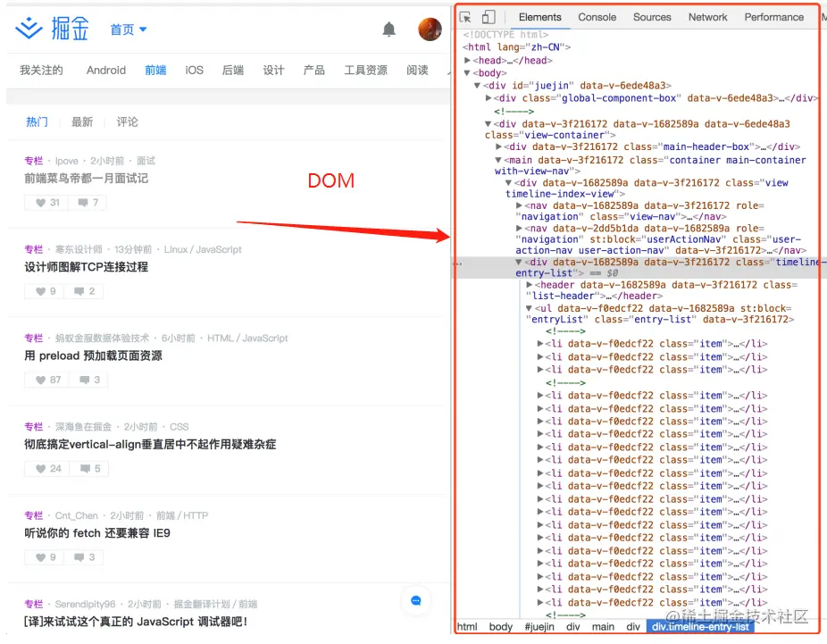The height and width of the screenshot is (644, 827).
Task: Sort the list by 热门
Action: (x=37, y=121)
